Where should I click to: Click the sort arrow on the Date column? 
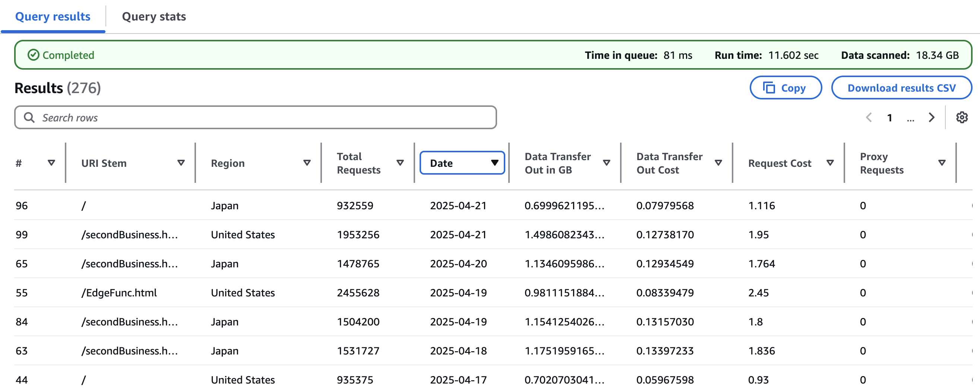(x=494, y=163)
